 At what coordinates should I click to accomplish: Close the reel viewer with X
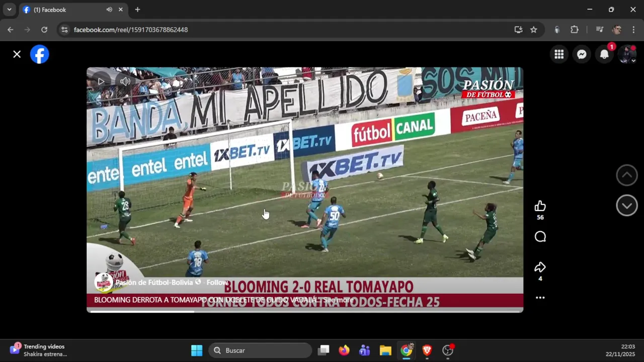[17, 54]
